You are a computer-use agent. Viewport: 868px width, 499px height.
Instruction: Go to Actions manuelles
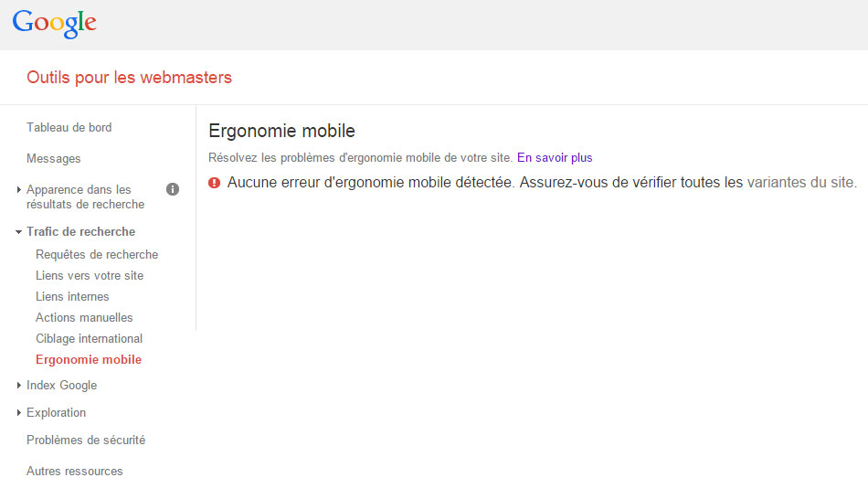(84, 317)
